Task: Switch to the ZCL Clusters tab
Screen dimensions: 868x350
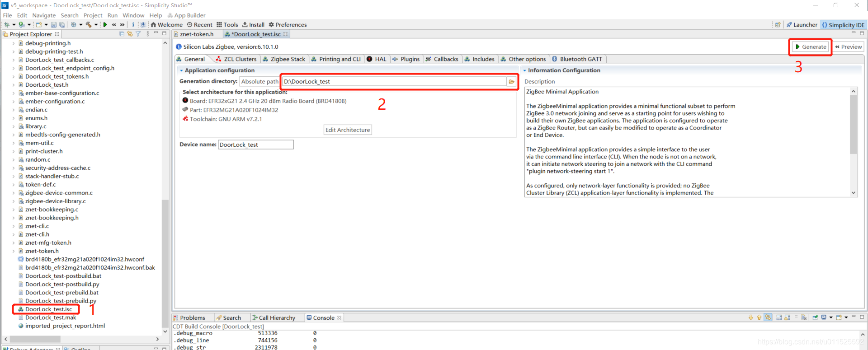Action: pos(236,59)
